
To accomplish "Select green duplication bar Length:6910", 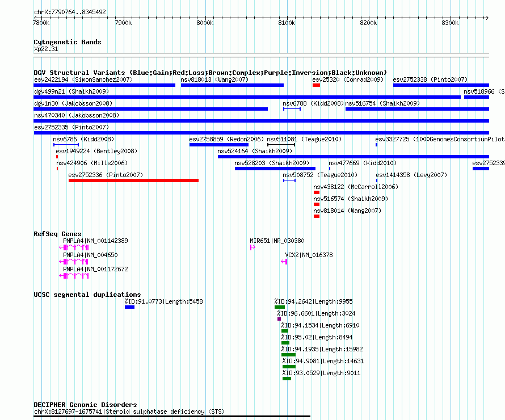I will coord(285,331).
